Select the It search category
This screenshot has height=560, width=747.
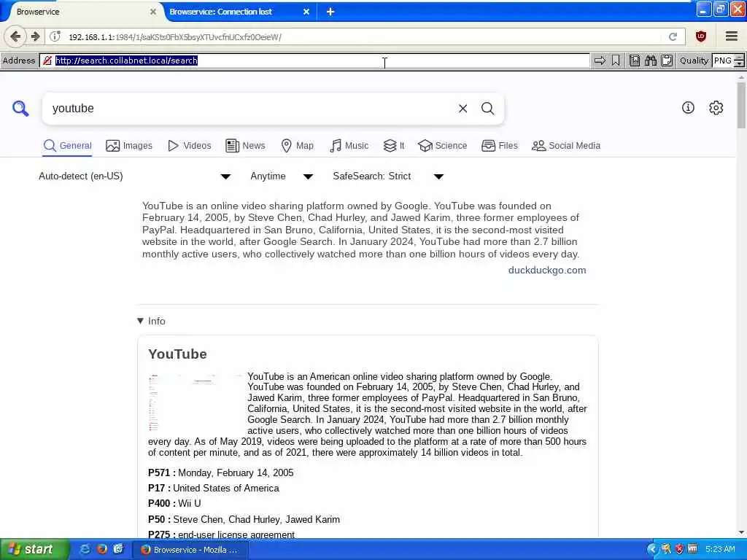pos(394,146)
